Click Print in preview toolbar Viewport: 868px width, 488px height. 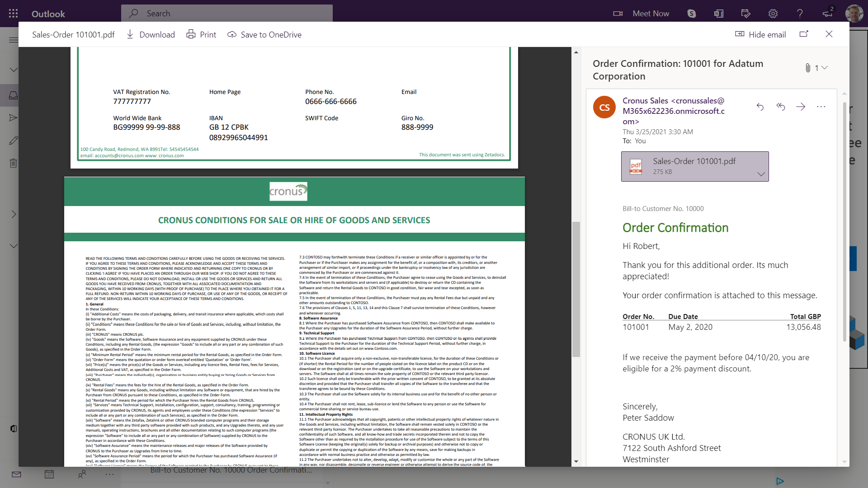(x=202, y=35)
